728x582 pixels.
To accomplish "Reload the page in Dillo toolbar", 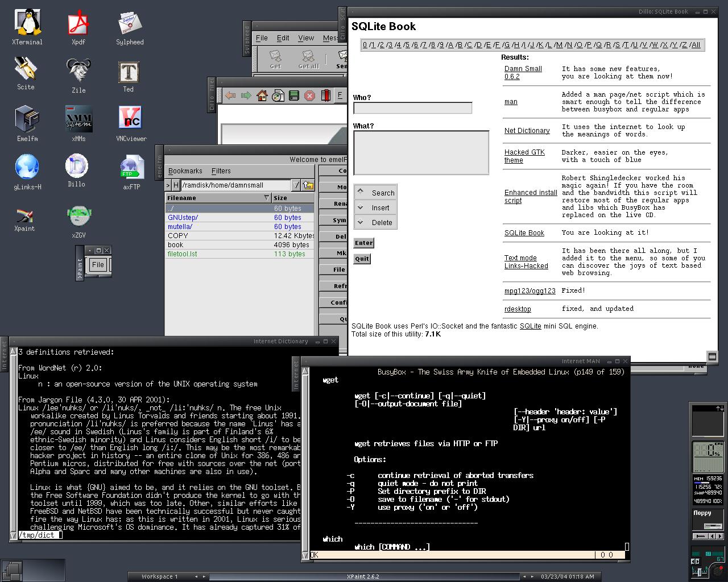I will click(278, 95).
